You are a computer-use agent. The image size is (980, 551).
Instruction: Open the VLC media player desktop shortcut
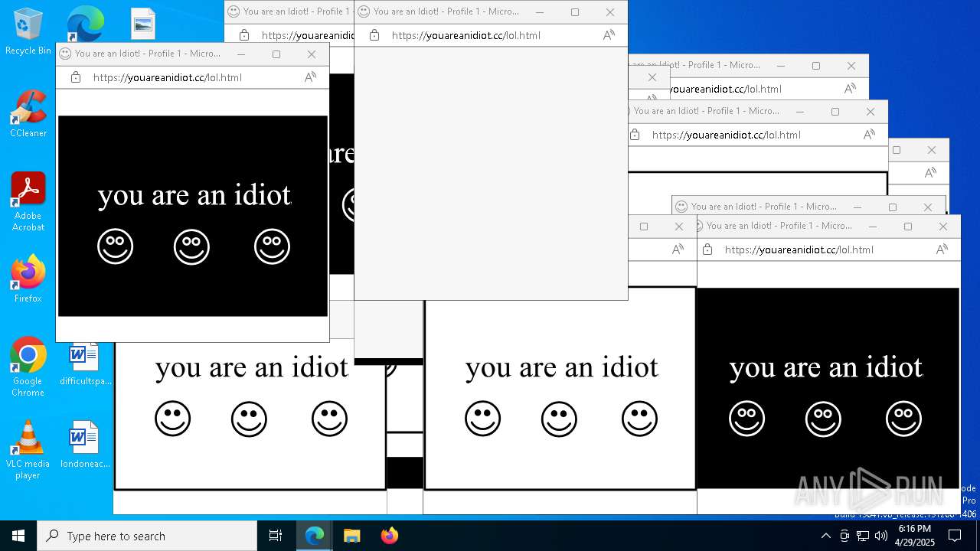point(28,449)
